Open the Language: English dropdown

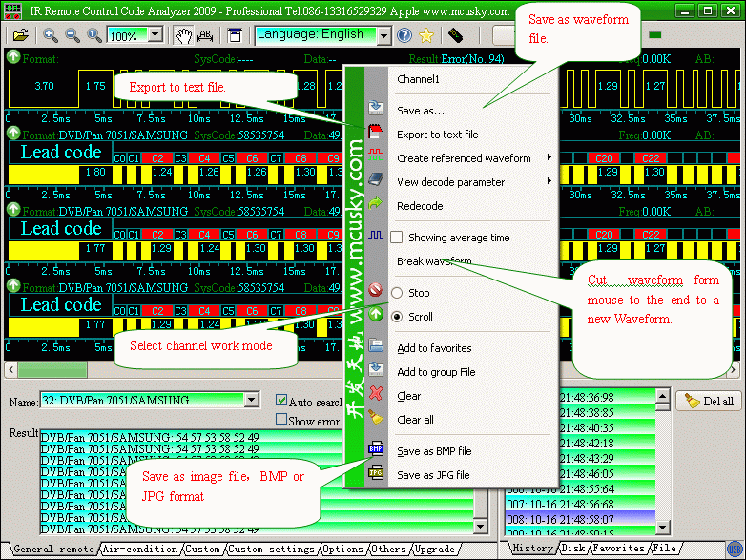383,35
